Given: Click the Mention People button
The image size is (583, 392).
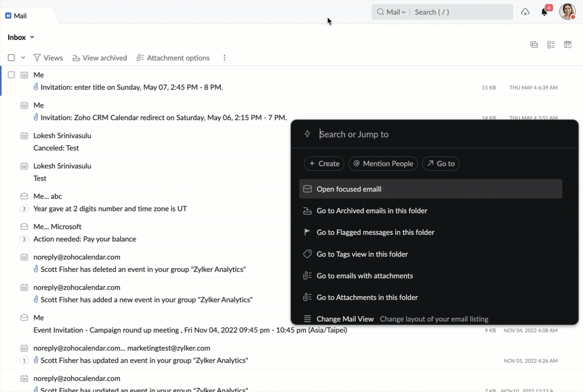Looking at the screenshot, I should pyautogui.click(x=383, y=164).
